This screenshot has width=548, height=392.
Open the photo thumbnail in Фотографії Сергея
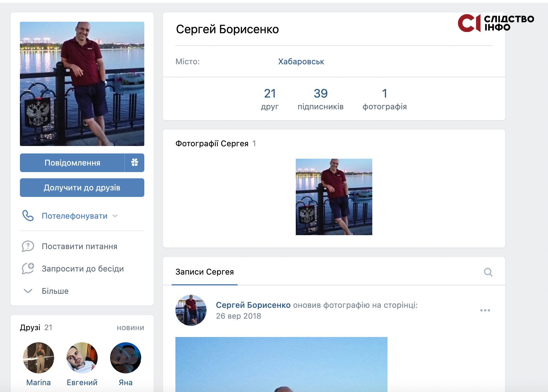coord(334,197)
